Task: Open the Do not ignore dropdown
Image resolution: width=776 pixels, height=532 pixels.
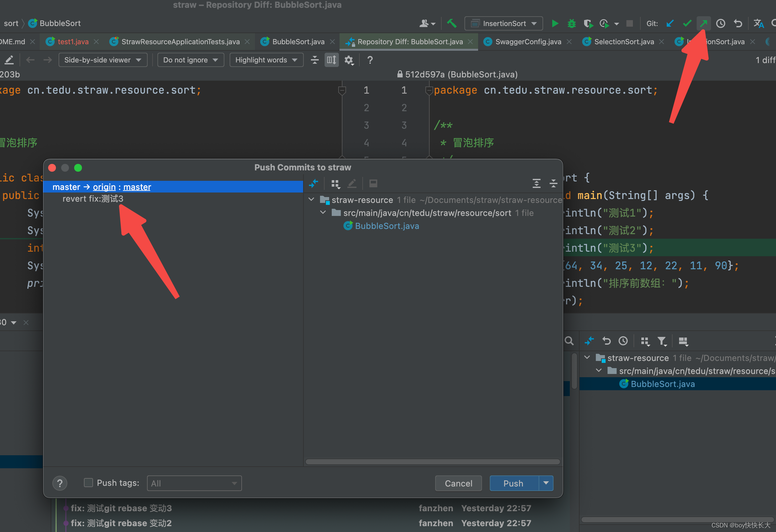Action: pyautogui.click(x=190, y=60)
